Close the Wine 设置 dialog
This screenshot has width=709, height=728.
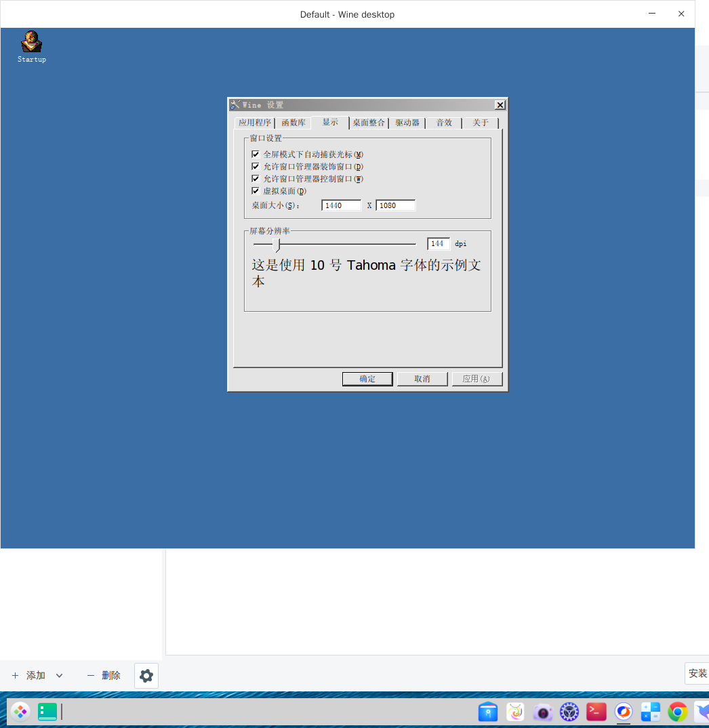click(x=500, y=105)
